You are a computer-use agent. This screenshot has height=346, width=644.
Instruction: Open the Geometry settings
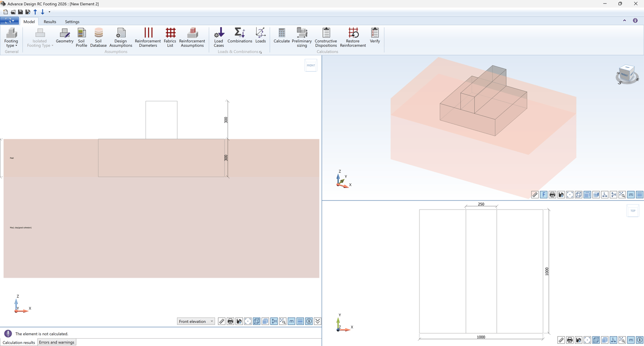click(x=64, y=36)
